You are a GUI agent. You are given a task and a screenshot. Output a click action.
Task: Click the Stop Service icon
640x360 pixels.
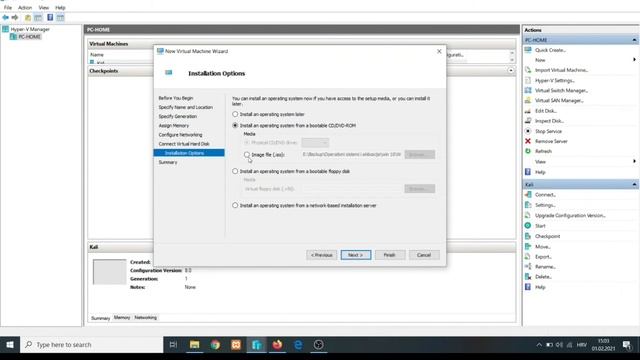pyautogui.click(x=528, y=131)
